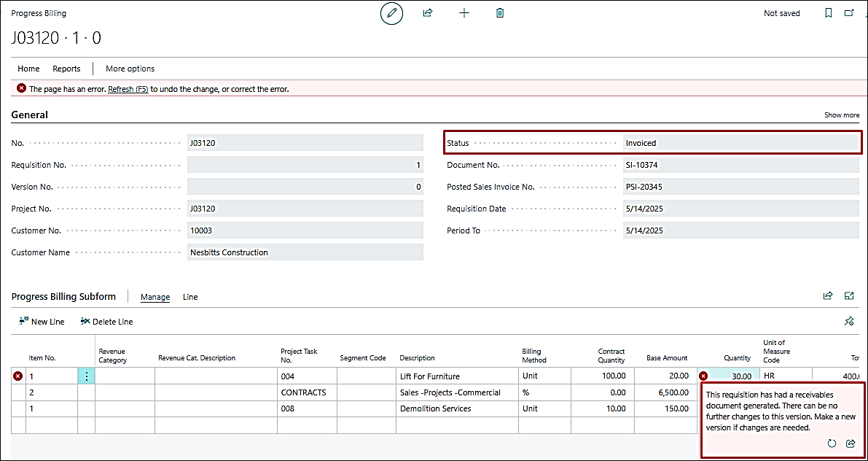The image size is (868, 461).
Task: Click Show more in the General section
Action: (x=842, y=115)
